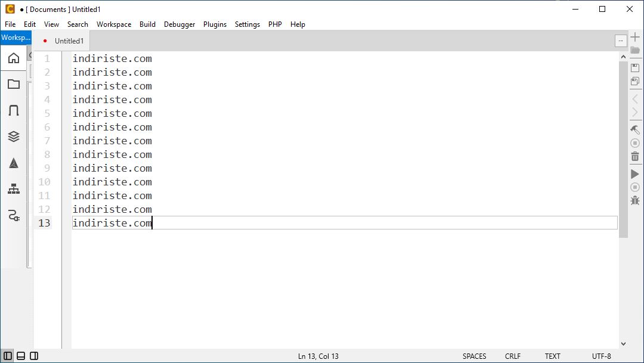
Task: Open the Workspace menu
Action: pyautogui.click(x=114, y=24)
